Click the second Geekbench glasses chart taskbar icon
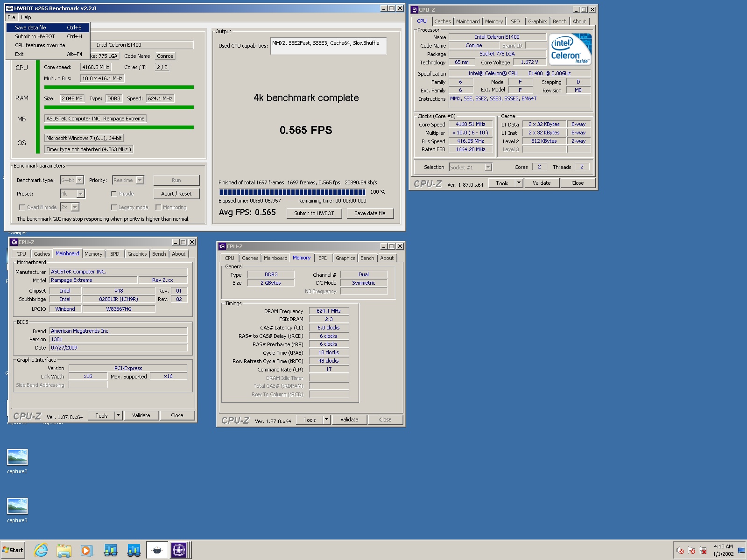 tap(134, 551)
